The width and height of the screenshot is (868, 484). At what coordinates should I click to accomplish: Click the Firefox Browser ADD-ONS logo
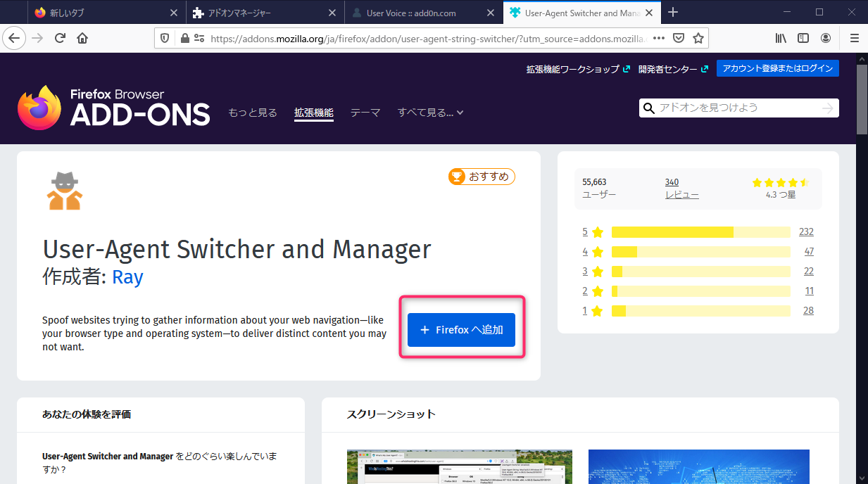tap(114, 108)
